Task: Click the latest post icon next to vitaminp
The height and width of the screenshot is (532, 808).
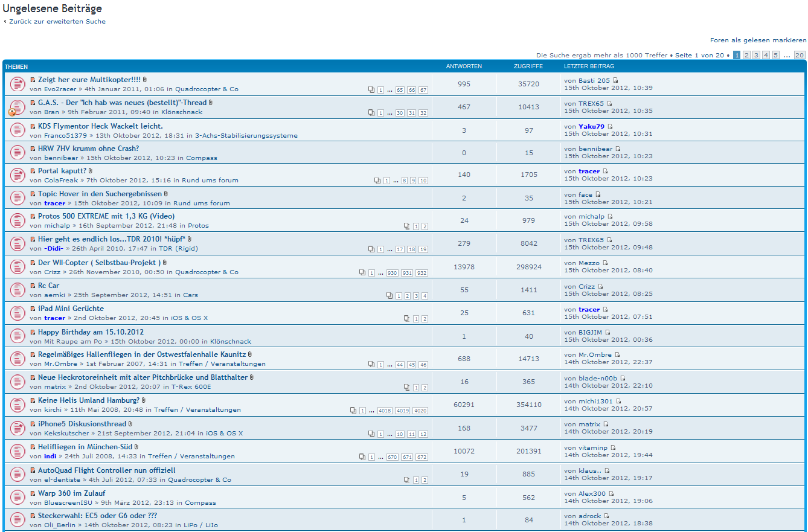Action: pyautogui.click(x=613, y=448)
